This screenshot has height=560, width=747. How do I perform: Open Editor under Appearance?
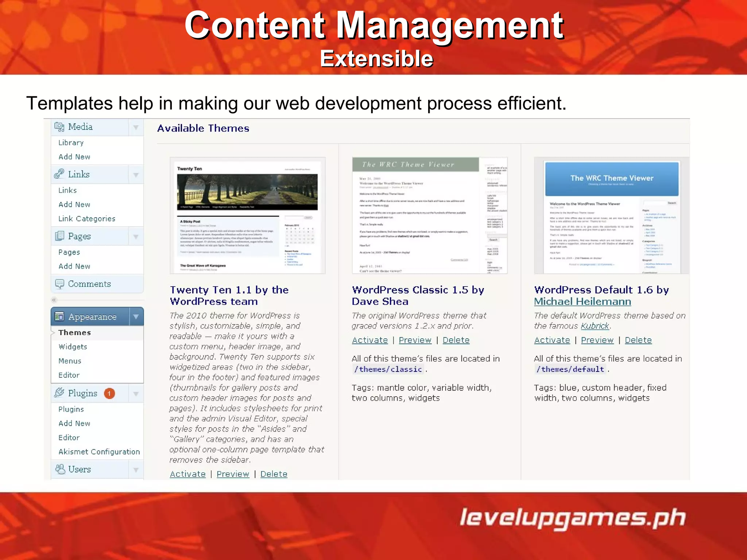[69, 375]
